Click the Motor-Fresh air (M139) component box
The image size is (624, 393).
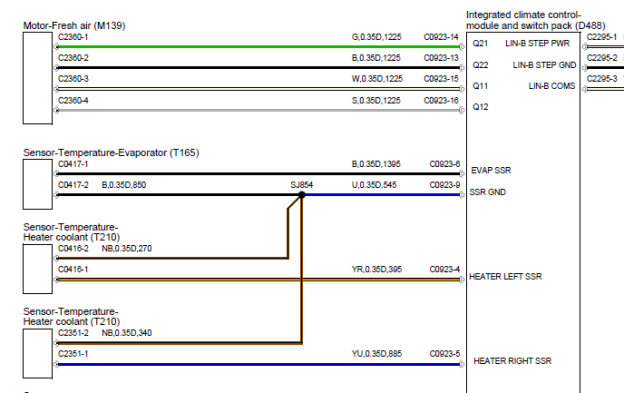[x=38, y=78]
